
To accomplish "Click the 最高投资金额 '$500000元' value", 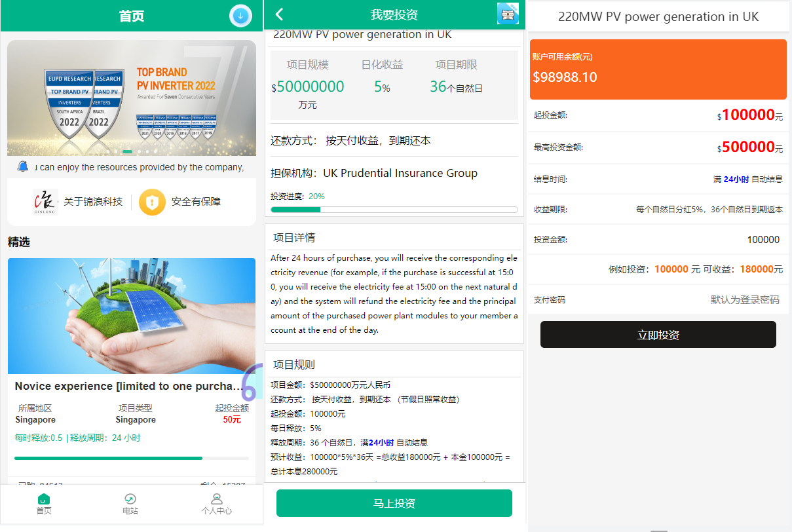I will pos(750,147).
